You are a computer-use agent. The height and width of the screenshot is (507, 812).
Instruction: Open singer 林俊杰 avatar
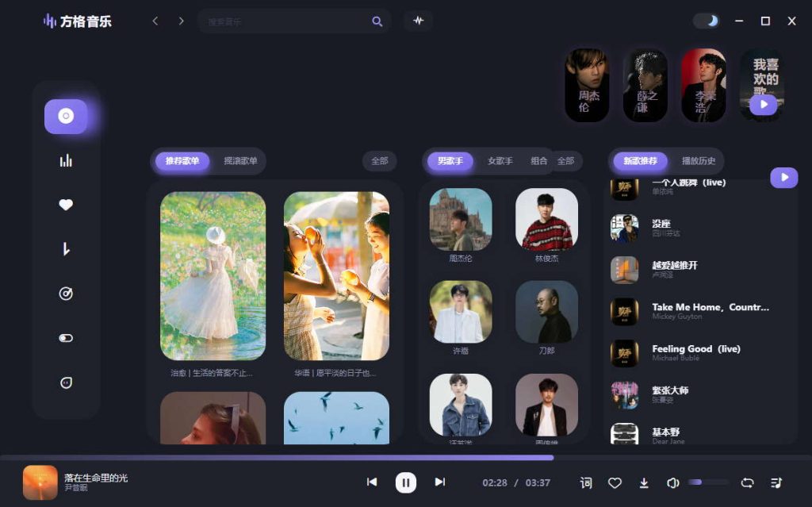click(x=547, y=219)
